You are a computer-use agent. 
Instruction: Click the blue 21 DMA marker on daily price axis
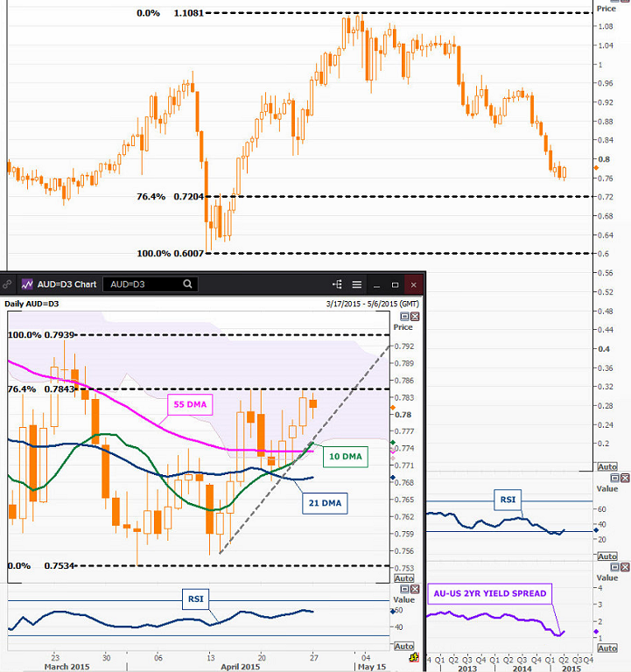point(393,478)
